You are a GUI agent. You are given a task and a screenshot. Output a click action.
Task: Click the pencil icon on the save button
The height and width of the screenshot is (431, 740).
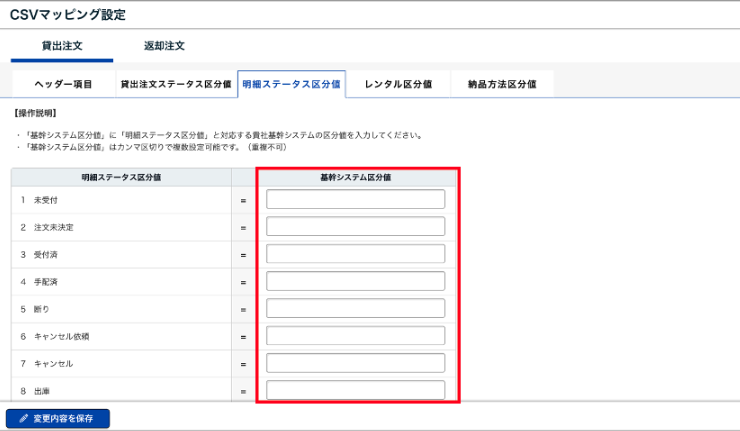pyautogui.click(x=23, y=418)
